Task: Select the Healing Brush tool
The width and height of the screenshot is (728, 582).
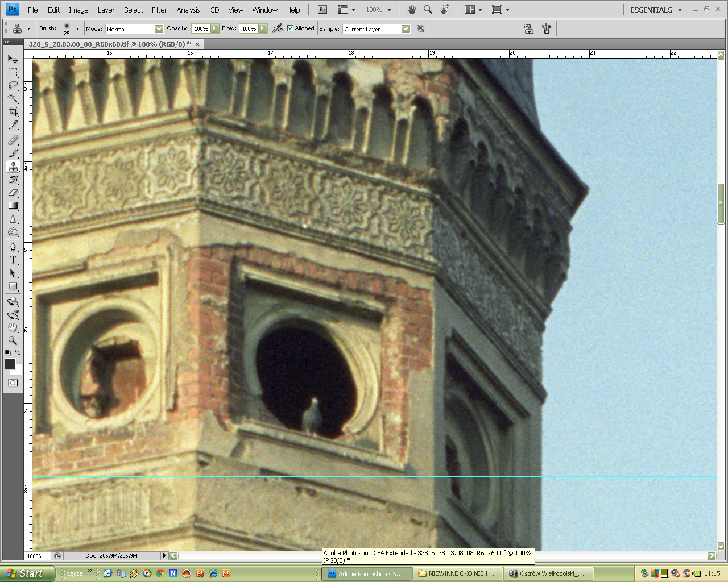Action: pyautogui.click(x=13, y=140)
